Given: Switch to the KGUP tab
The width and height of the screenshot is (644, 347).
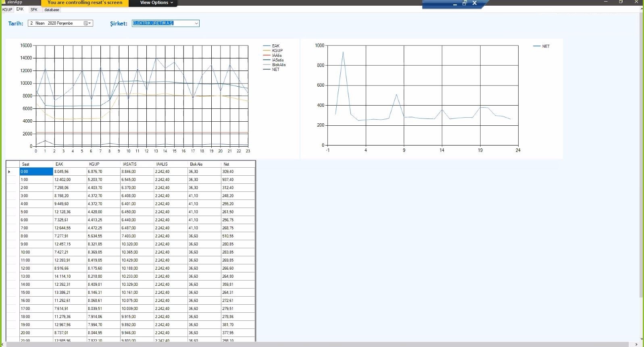Looking at the screenshot, I should [x=7, y=10].
